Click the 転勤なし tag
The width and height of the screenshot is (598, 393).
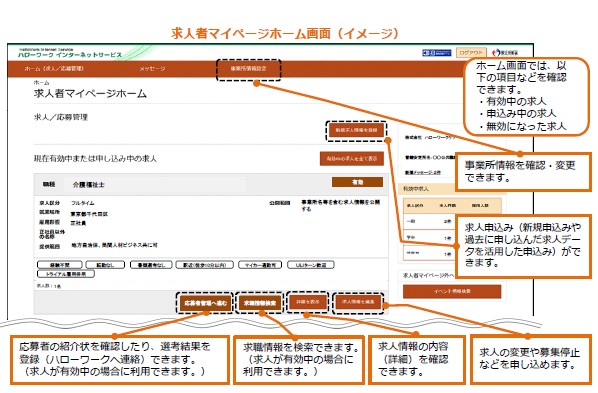(105, 265)
